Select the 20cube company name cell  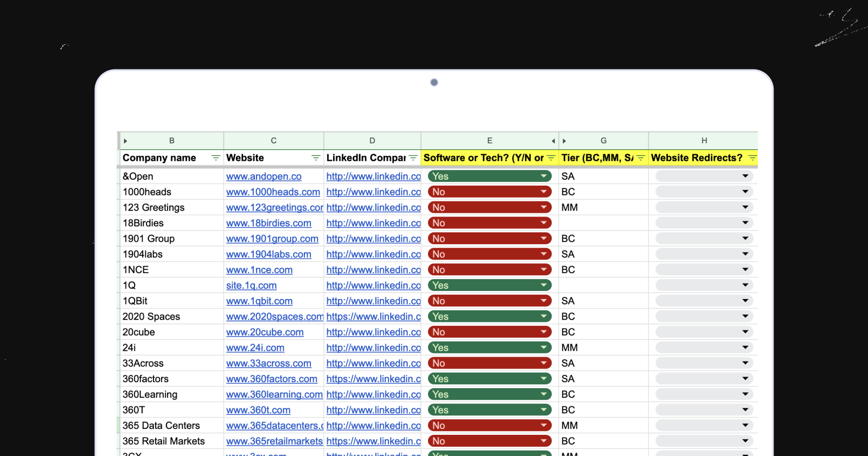pyautogui.click(x=172, y=332)
